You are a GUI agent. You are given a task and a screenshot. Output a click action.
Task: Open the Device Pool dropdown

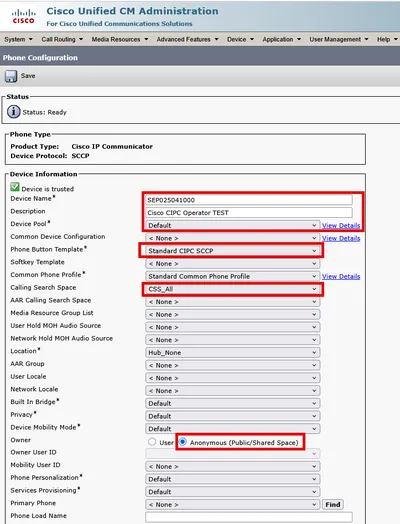point(233,225)
